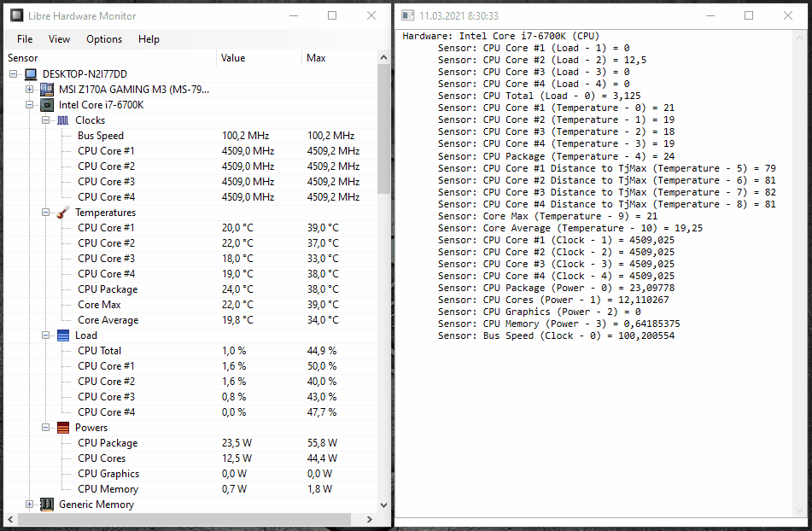Click the Clocks category icon
The height and width of the screenshot is (531, 812).
click(62, 120)
